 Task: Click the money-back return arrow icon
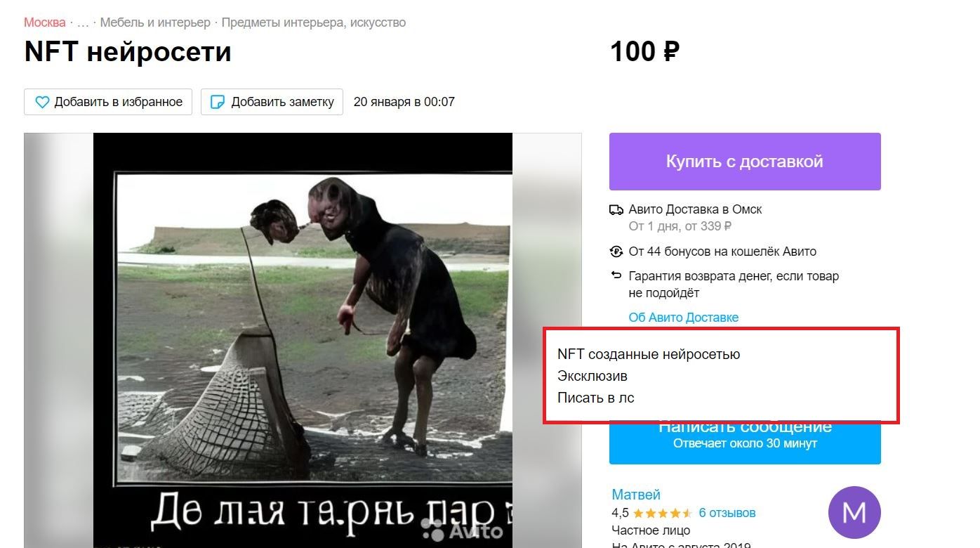pyautogui.click(x=616, y=275)
